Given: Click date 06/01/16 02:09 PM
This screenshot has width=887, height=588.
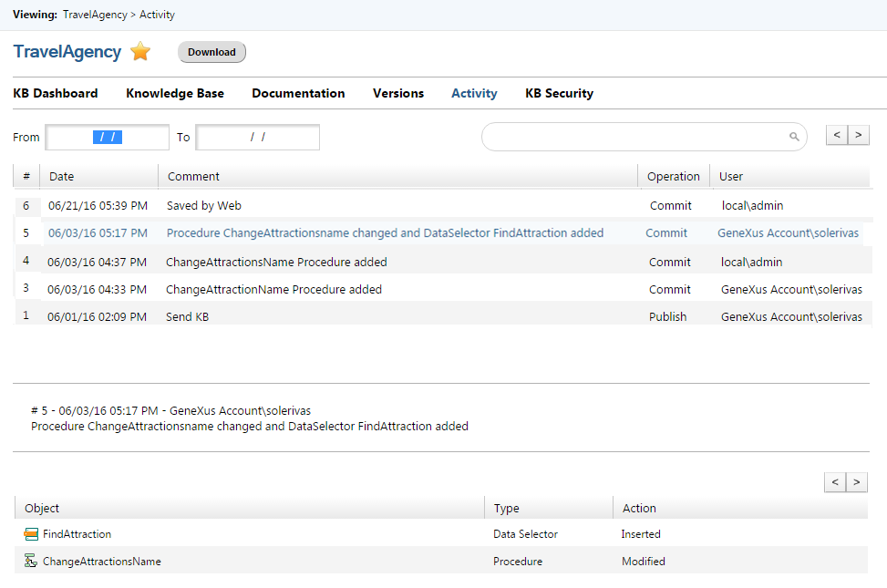Looking at the screenshot, I should click(97, 316).
